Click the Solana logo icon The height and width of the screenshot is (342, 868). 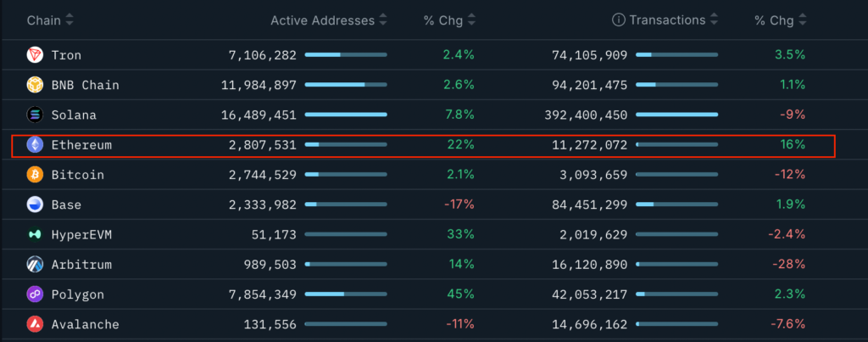tap(35, 115)
